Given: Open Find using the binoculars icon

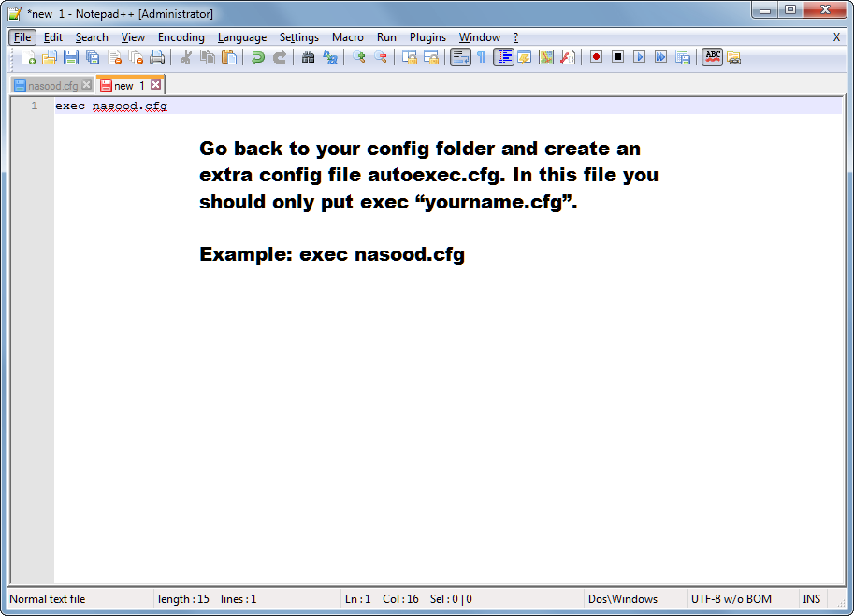Looking at the screenshot, I should click(308, 58).
